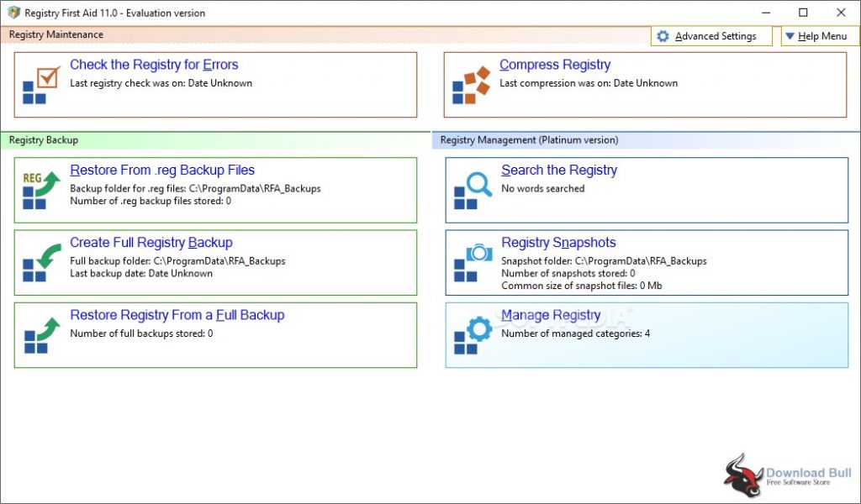The width and height of the screenshot is (861, 504).
Task: Open the Compress Registry link
Action: click(555, 65)
